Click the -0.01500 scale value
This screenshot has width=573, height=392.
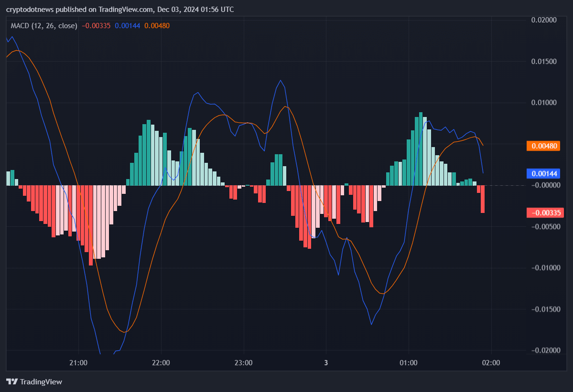[x=546, y=309]
